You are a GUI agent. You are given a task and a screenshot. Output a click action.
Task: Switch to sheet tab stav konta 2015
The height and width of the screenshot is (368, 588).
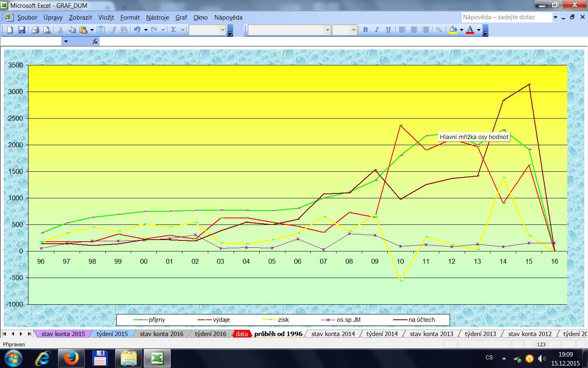[63, 334]
